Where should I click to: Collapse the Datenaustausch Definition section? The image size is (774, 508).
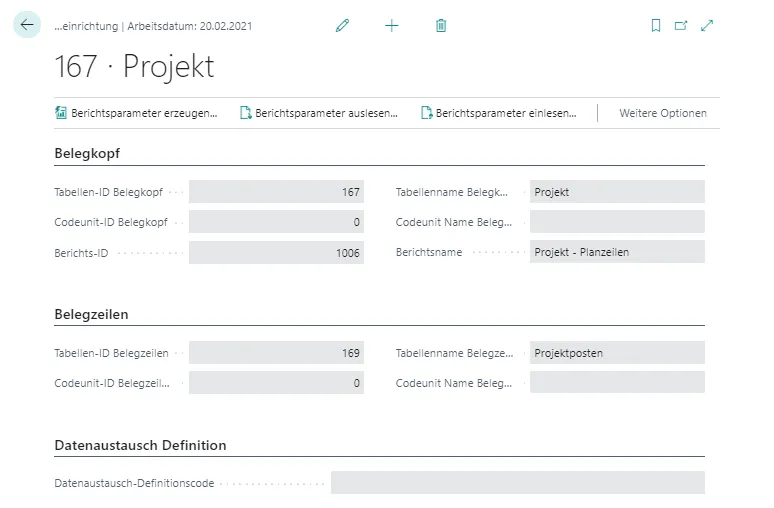click(x=140, y=445)
